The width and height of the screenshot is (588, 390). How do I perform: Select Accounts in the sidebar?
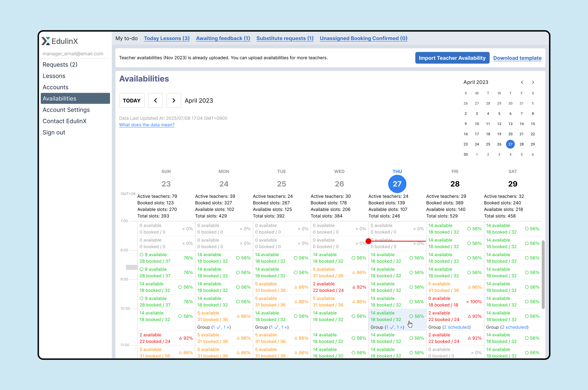55,87
